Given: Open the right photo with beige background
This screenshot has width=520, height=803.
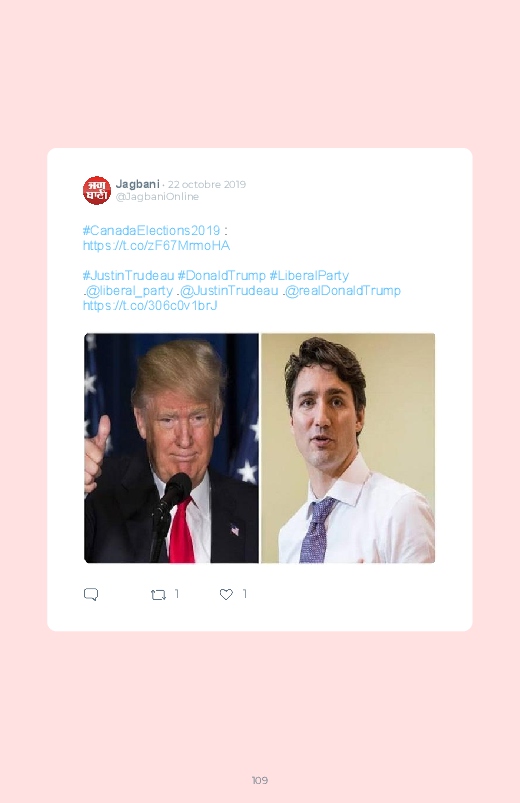Looking at the screenshot, I should 348,448.
